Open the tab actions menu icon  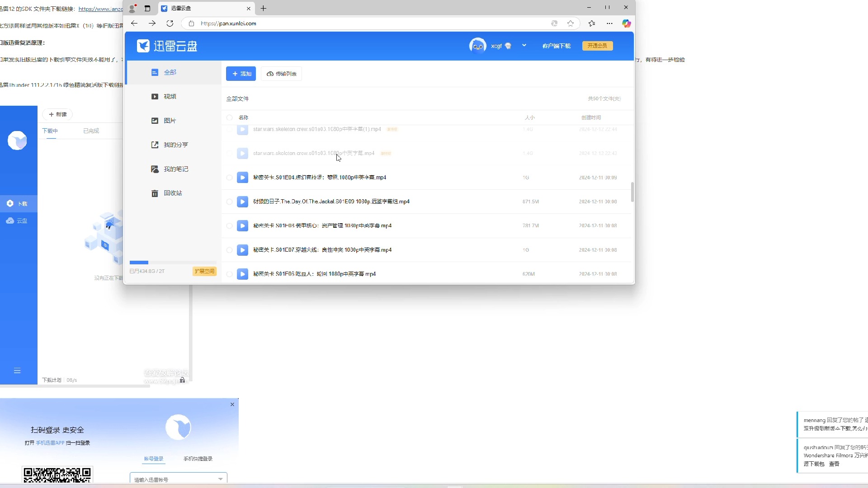[147, 8]
